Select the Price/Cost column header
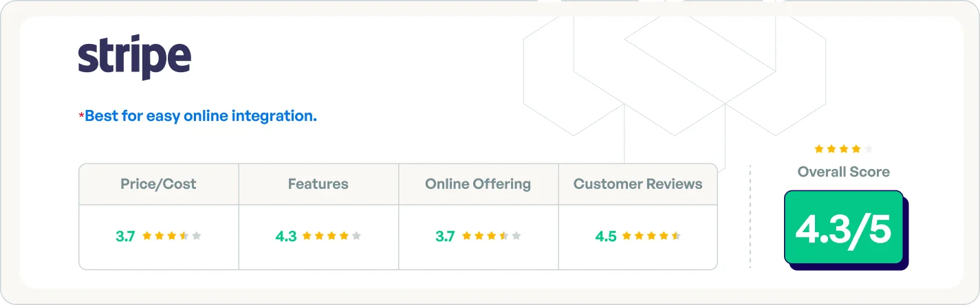Screen dimensions: 980x305 point(158,184)
